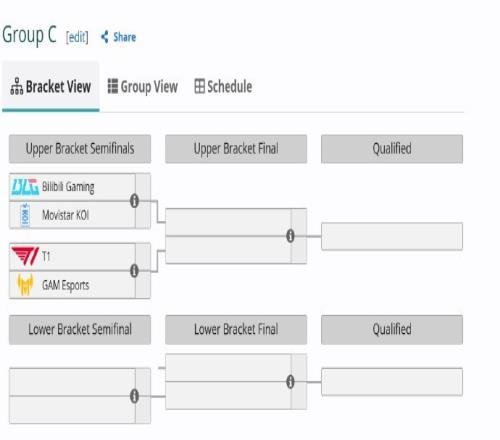This screenshot has width=500, height=440.
Task: Click the empty upper Qualified slot
Action: click(x=392, y=236)
